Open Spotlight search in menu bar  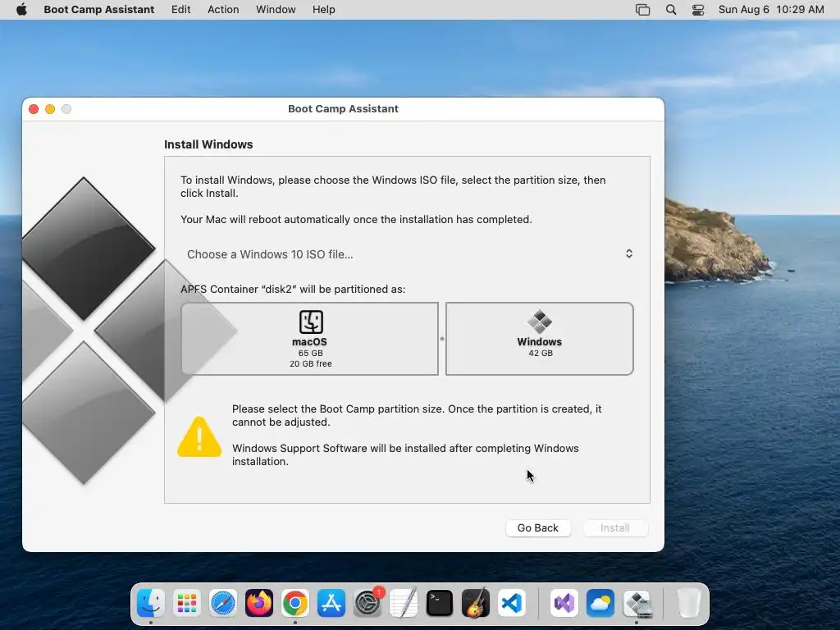point(671,10)
